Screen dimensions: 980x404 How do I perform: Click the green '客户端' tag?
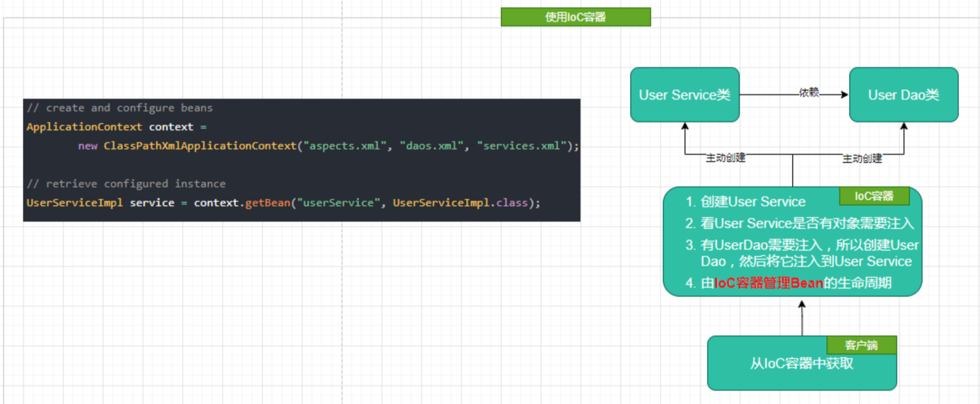tap(861, 345)
